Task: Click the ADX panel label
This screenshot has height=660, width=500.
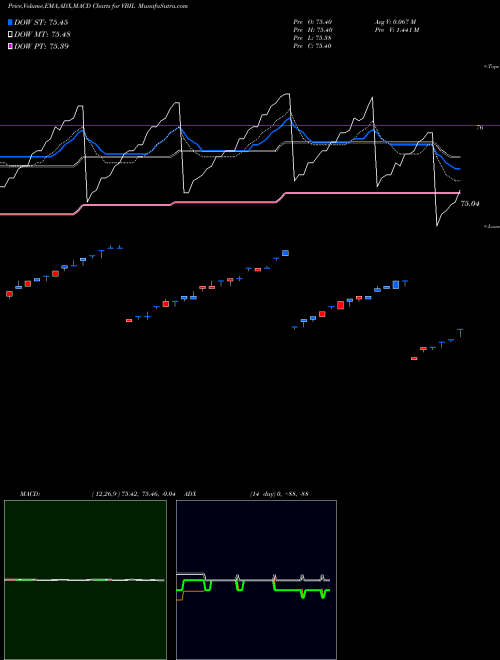Action: click(190, 494)
